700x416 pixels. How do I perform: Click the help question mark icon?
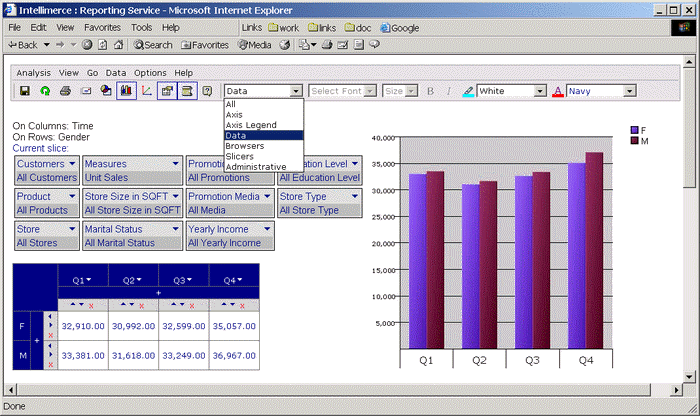tap(207, 91)
